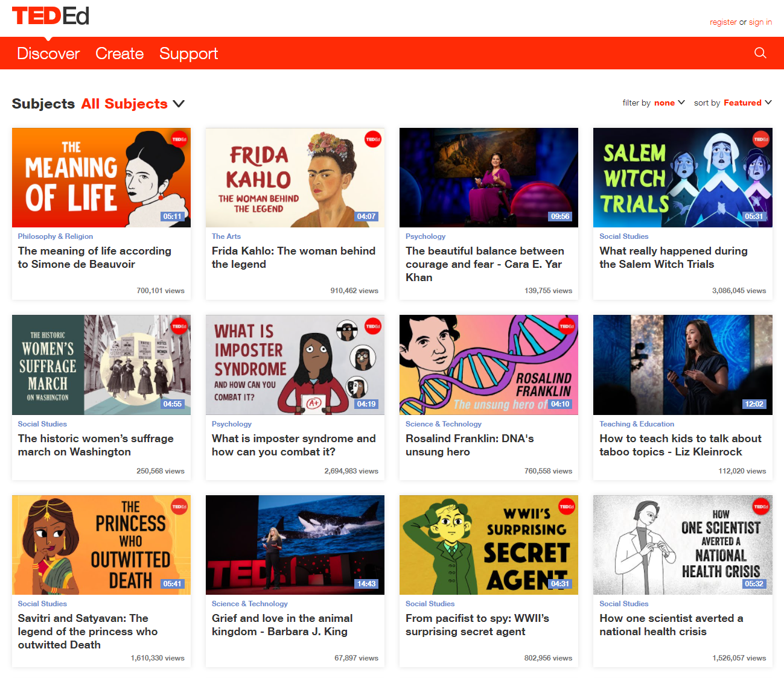Click the 05:11 duration badge
The width and height of the screenshot is (784, 678).
tap(172, 217)
